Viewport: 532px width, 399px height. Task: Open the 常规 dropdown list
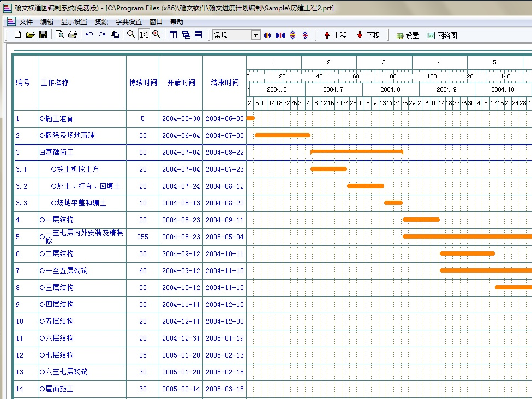[255, 35]
